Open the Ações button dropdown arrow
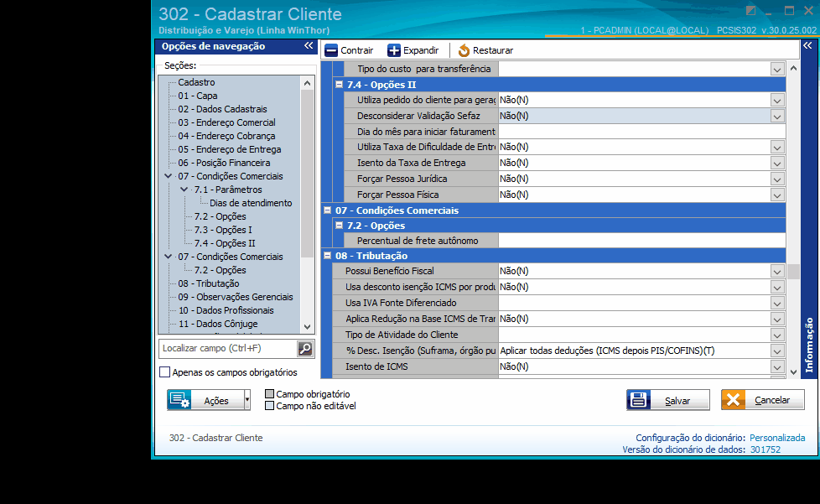Viewport: 820px width, 504px height. 247,400
